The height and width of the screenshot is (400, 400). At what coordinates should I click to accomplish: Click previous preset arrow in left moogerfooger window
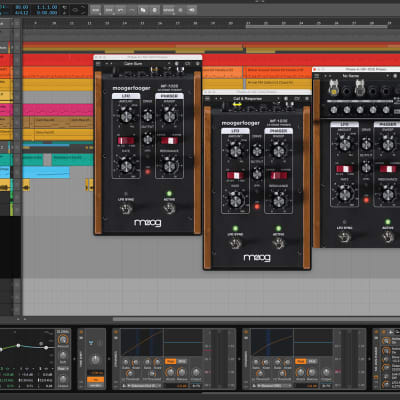click(107, 63)
